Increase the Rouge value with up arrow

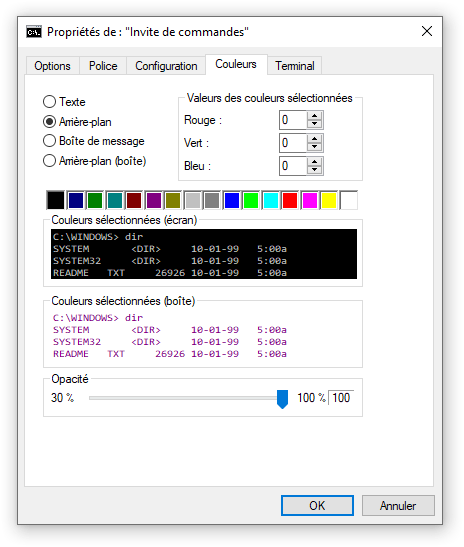point(315,116)
